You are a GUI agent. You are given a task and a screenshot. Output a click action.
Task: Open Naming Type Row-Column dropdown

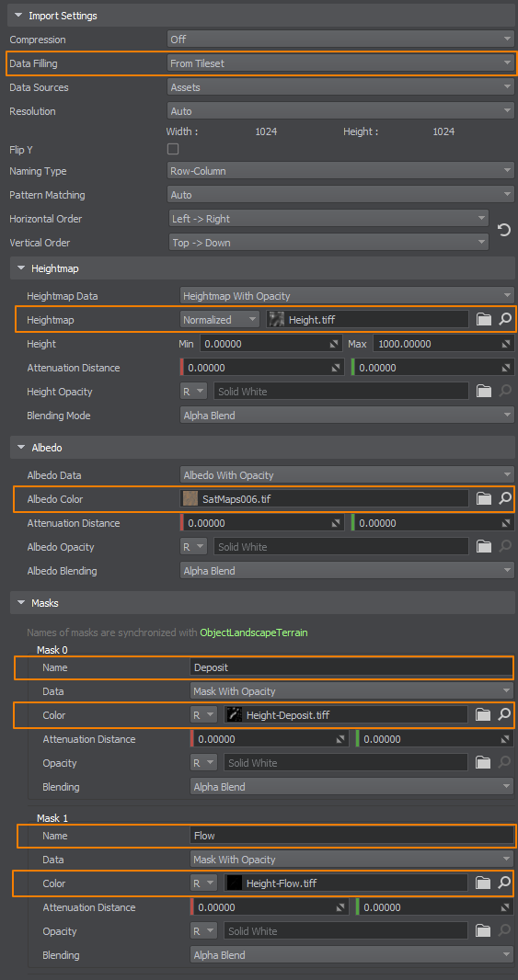pos(341,171)
